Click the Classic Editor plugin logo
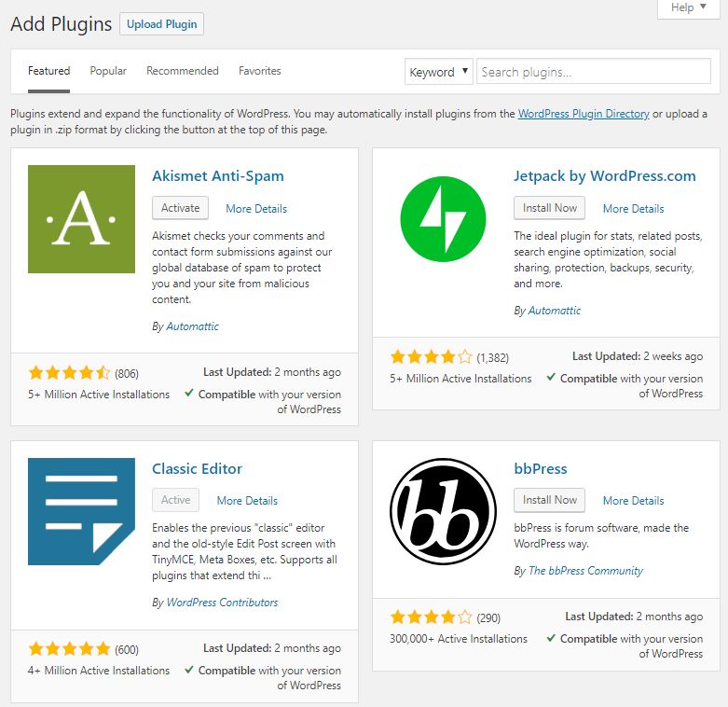 click(81, 511)
